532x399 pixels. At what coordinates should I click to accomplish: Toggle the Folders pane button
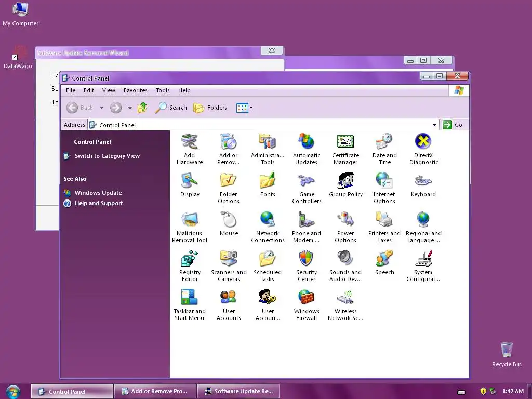tap(210, 108)
